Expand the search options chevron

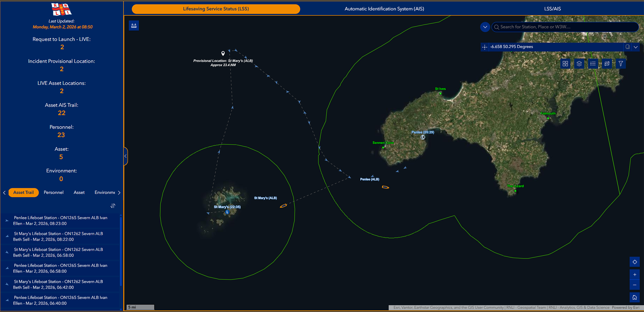click(x=485, y=27)
